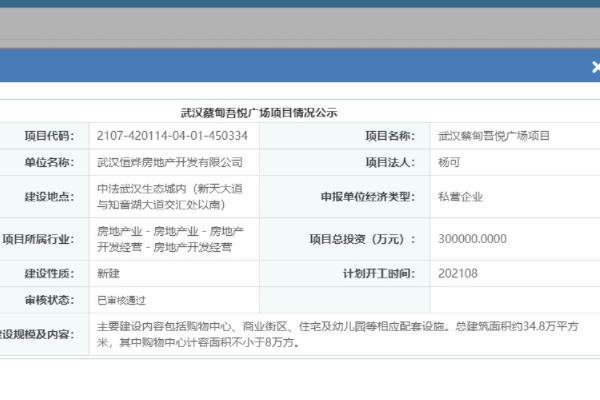Click economic type value 私营企业
This screenshot has height=400, width=600.
coord(461,196)
